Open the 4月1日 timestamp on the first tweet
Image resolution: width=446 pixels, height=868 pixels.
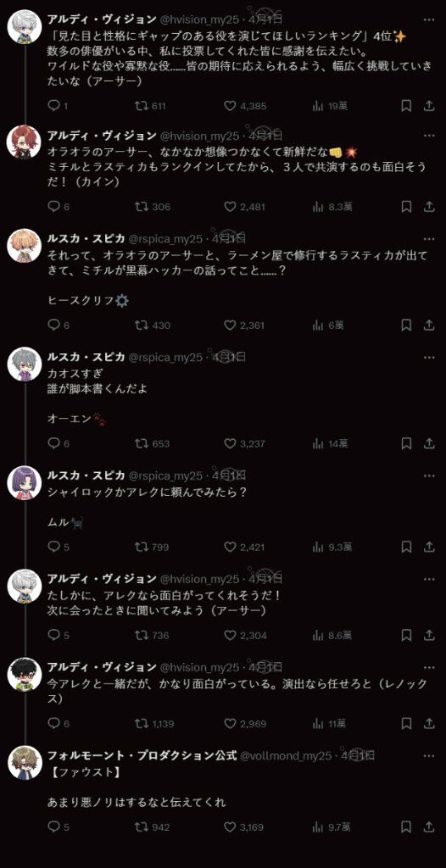pyautogui.click(x=266, y=19)
